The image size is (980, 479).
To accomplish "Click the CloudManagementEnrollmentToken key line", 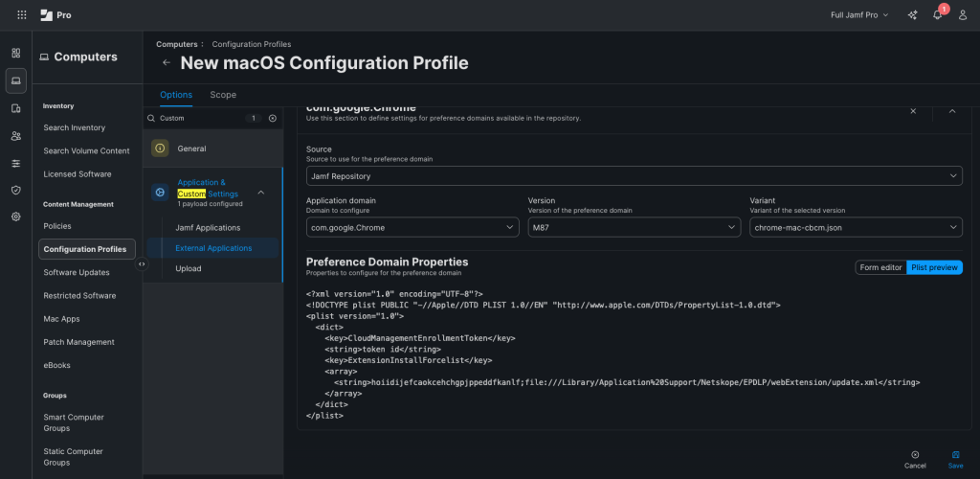I will click(x=420, y=338).
